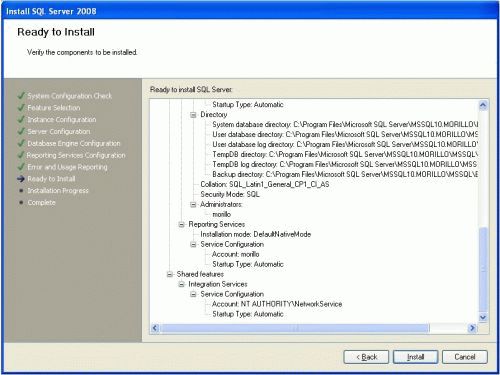The height and width of the screenshot is (375, 500).
Task: Click the horizontal scrollbar right arrow
Action: tap(472, 328)
